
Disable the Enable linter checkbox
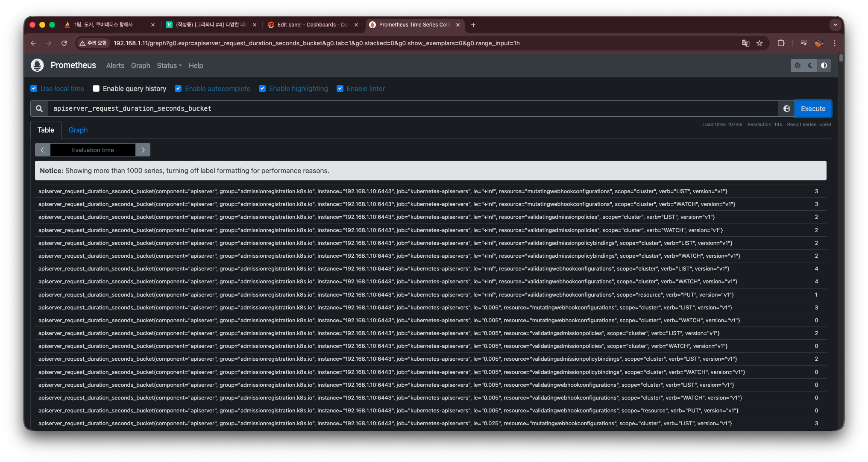[340, 88]
